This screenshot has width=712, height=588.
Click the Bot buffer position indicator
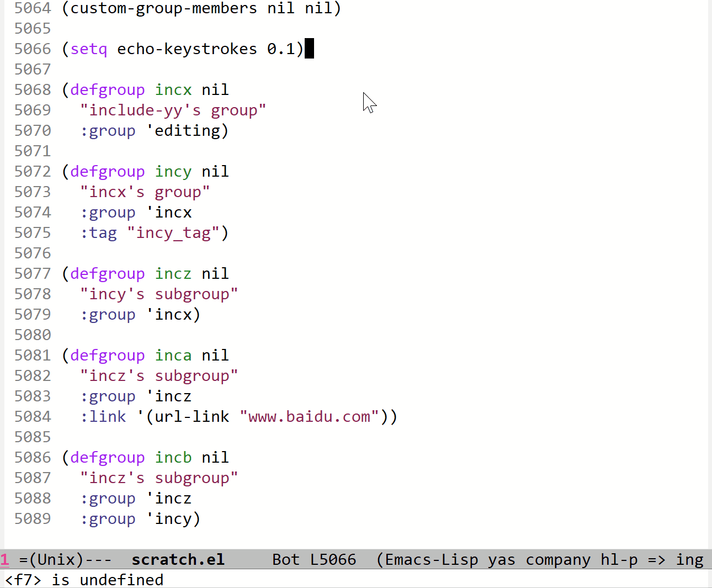(285, 559)
